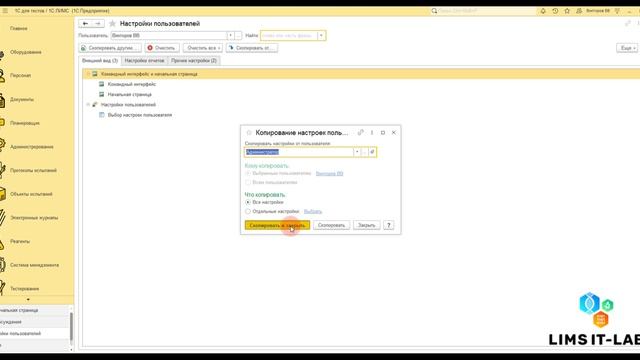Open Реагенты section in sidebar

pos(20,242)
